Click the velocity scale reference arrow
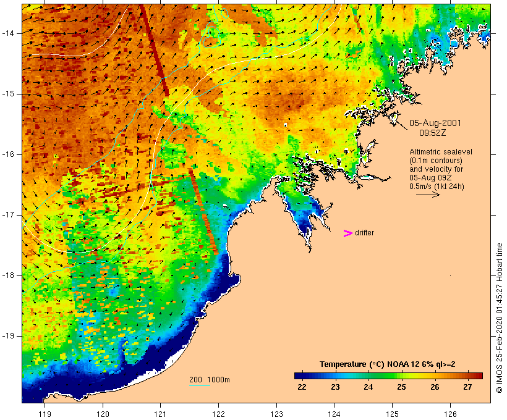507x420 pixels. click(x=428, y=195)
